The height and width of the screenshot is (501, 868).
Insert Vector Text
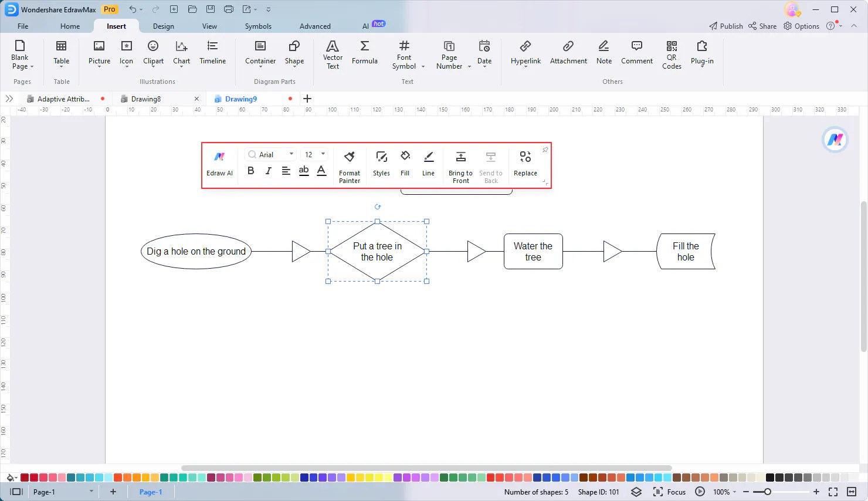pyautogui.click(x=333, y=55)
